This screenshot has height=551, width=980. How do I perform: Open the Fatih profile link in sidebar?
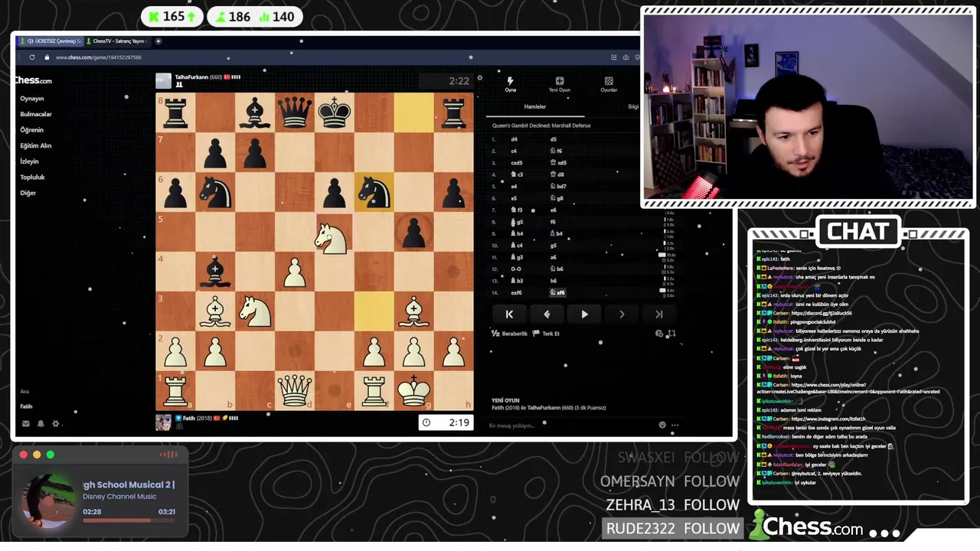27,406
